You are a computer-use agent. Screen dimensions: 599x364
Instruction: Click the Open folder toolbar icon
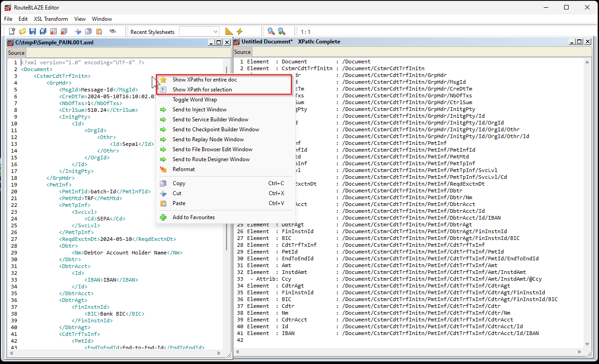[22, 31]
